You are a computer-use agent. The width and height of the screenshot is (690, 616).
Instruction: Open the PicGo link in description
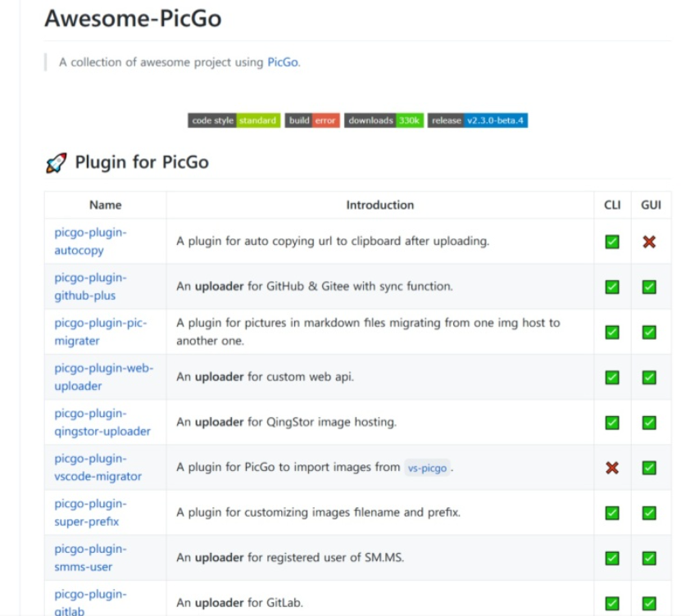coord(283,62)
